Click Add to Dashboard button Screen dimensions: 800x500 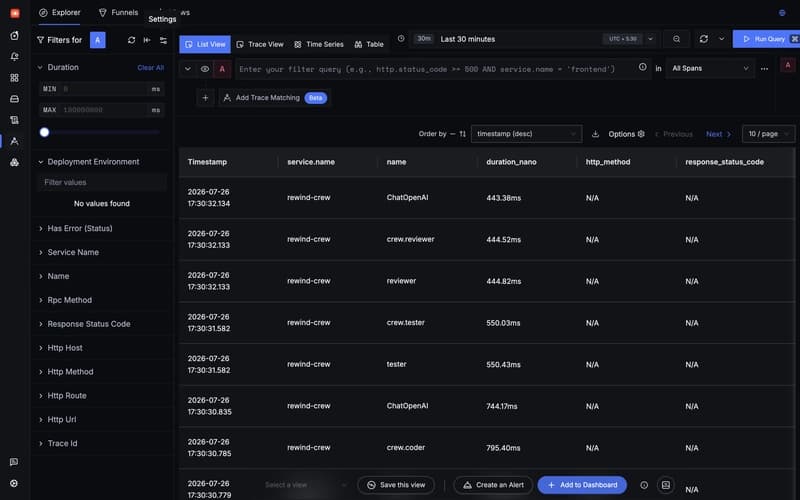click(582, 485)
